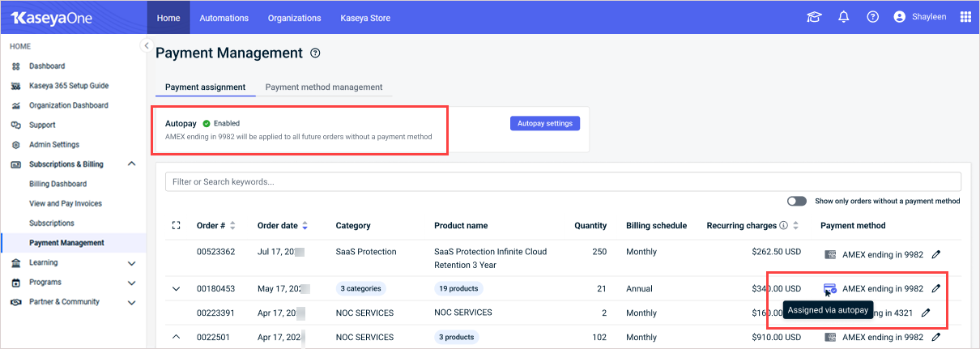Click the Support sidebar icon
This screenshot has height=349, width=980.
pyautogui.click(x=15, y=126)
